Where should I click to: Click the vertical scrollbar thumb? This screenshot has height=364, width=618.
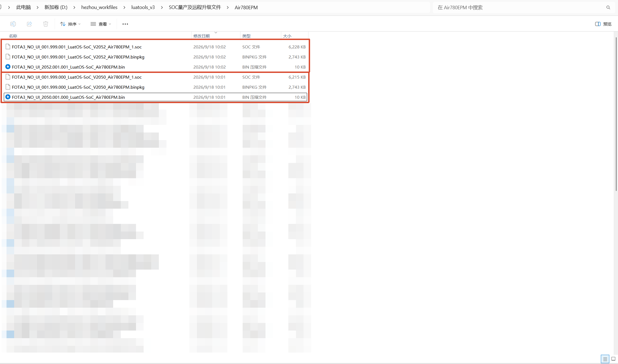tap(616, 114)
